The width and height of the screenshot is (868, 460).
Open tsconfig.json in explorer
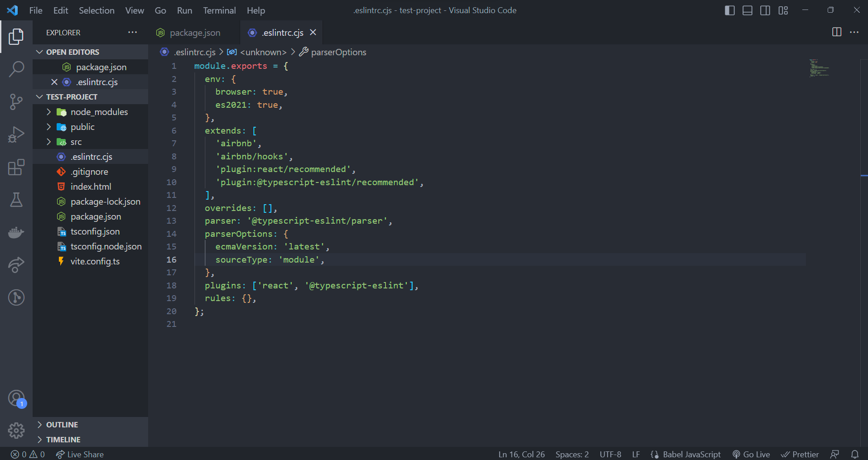click(91, 231)
